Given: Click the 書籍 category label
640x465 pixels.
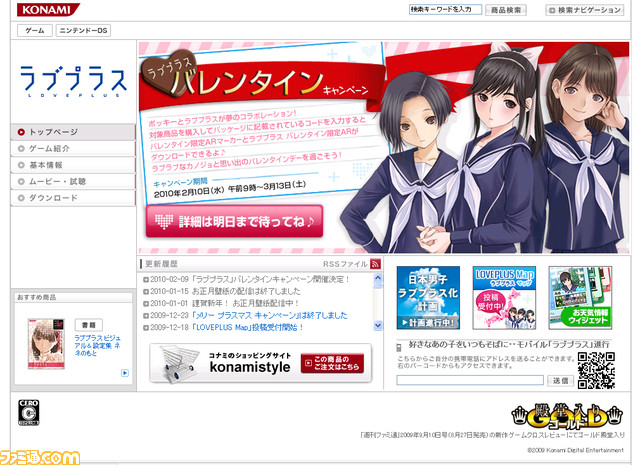Looking at the screenshot, I should (x=89, y=325).
